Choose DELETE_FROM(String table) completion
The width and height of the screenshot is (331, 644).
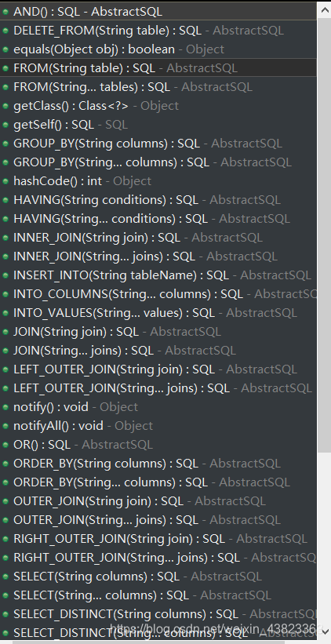158,31
